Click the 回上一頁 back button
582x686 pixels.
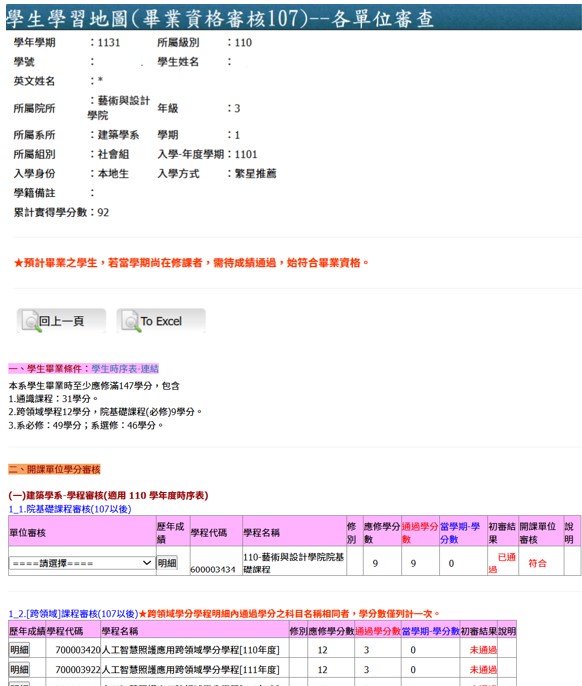(x=61, y=321)
